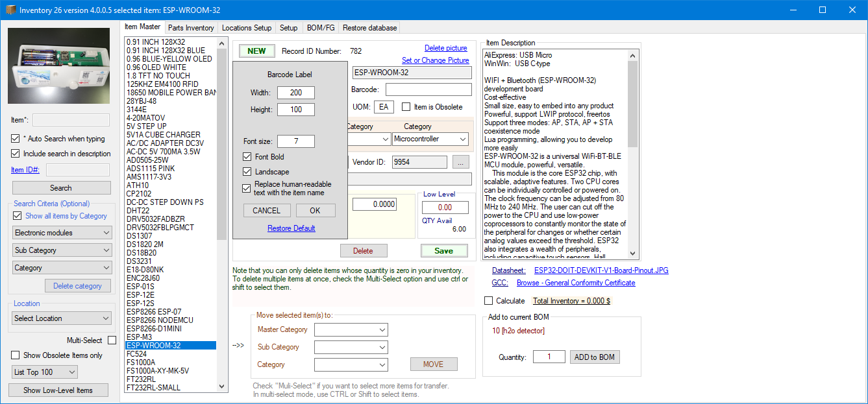Open the Vendor ID browse button
This screenshot has height=404, width=868.
coord(460,162)
